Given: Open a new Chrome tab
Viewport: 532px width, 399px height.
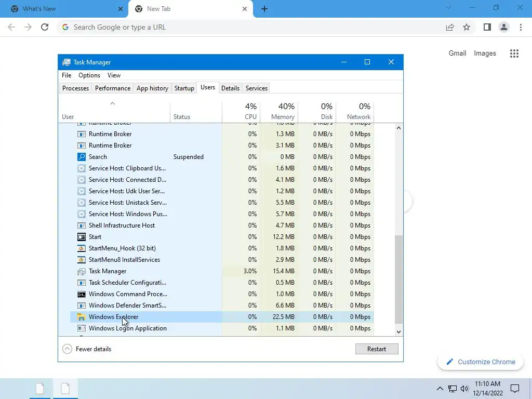Looking at the screenshot, I should pos(264,9).
